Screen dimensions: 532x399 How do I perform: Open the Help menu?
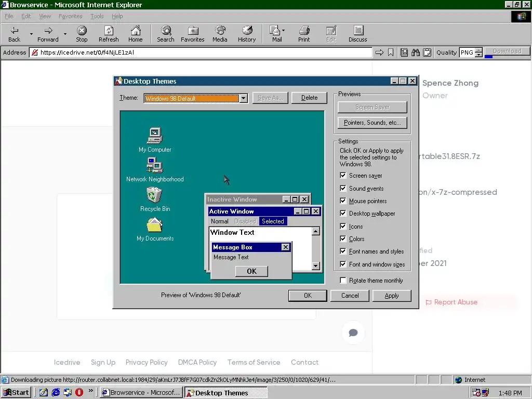tap(117, 16)
